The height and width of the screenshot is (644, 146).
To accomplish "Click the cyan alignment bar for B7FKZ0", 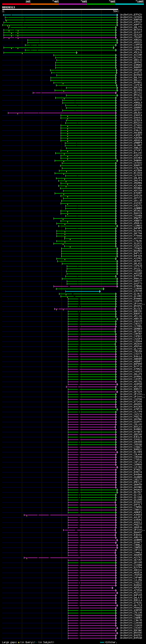I will tap(61, 15).
